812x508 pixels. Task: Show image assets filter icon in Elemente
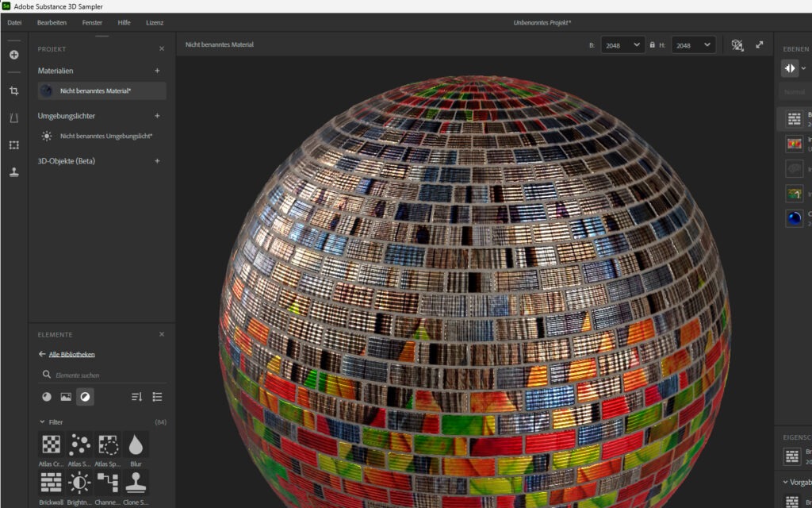(x=66, y=397)
